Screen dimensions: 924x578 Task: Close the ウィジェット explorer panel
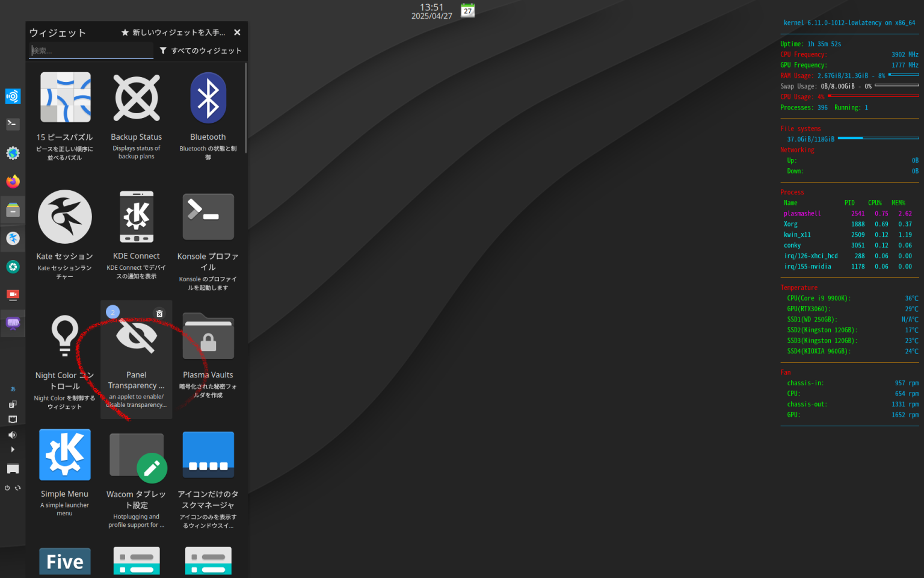point(237,33)
